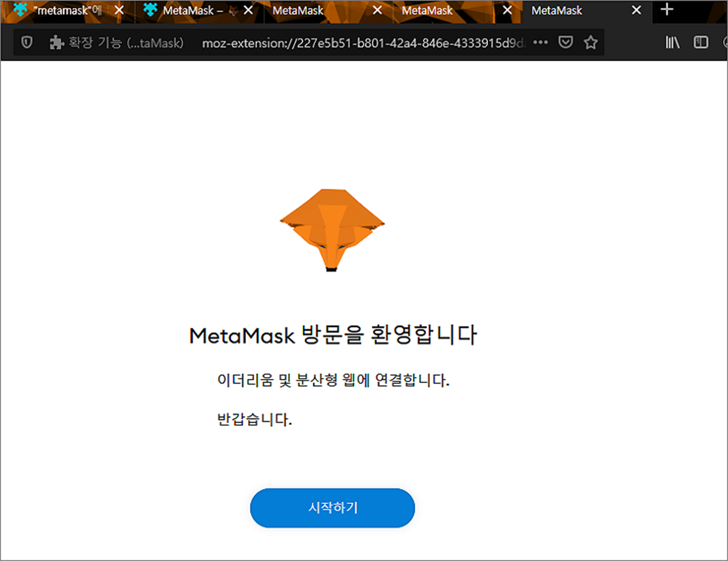
Task: Close the fourth MetaMask tab
Action: pyautogui.click(x=507, y=10)
